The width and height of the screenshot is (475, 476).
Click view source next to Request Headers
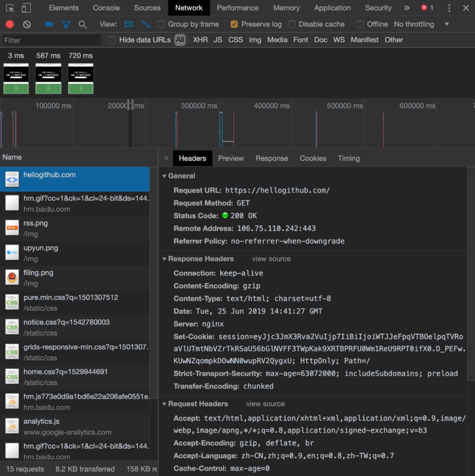click(265, 404)
